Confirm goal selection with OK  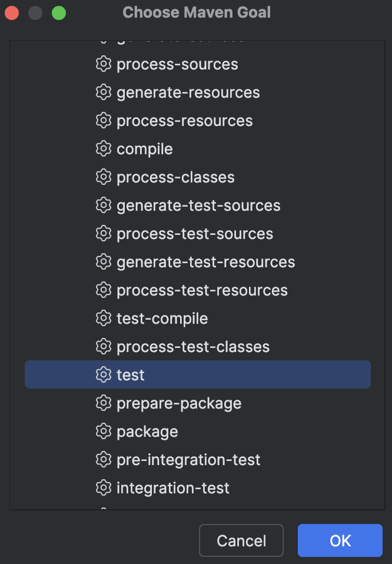point(340,540)
